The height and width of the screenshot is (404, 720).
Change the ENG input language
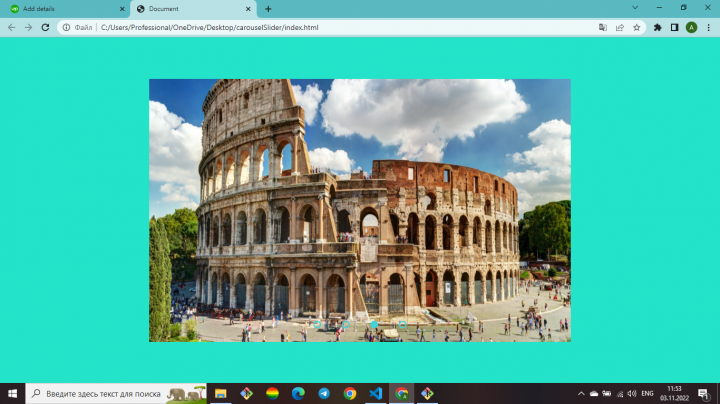point(647,393)
